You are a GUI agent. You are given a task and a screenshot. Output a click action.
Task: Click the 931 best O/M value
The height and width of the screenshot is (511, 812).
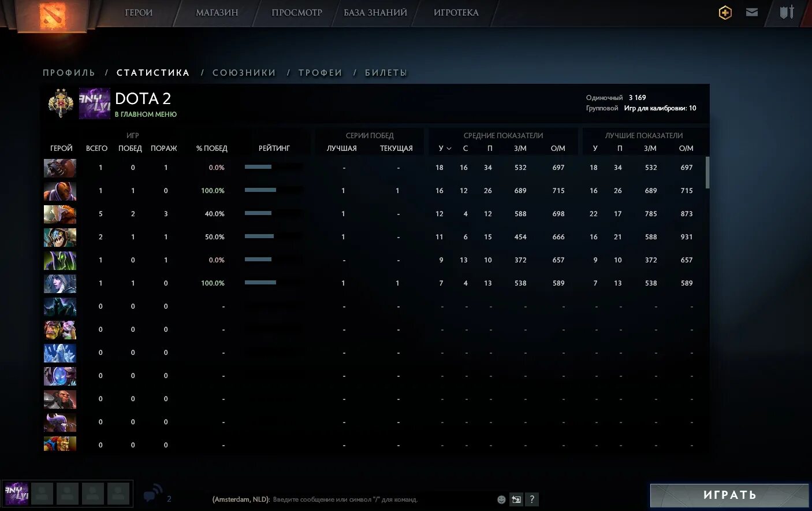point(686,237)
